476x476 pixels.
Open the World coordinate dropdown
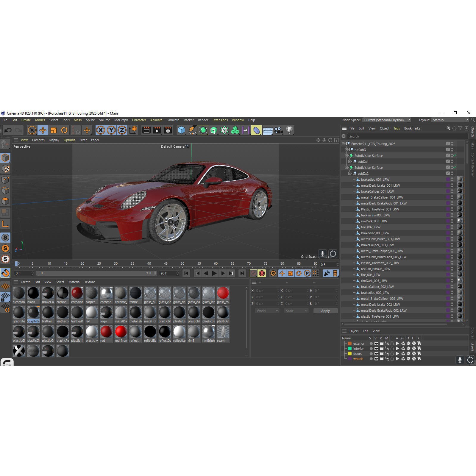pos(267,310)
